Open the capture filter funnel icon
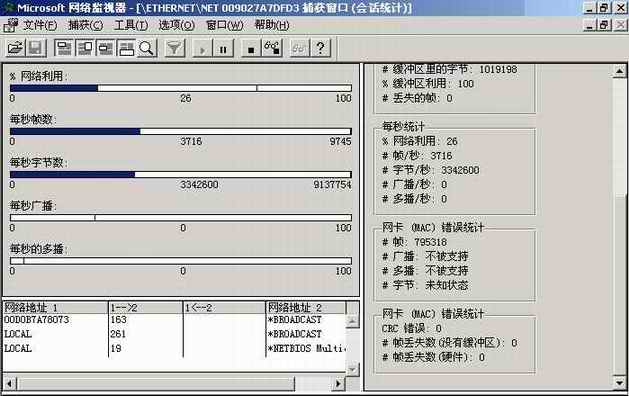This screenshot has height=396, width=629. pos(174,48)
